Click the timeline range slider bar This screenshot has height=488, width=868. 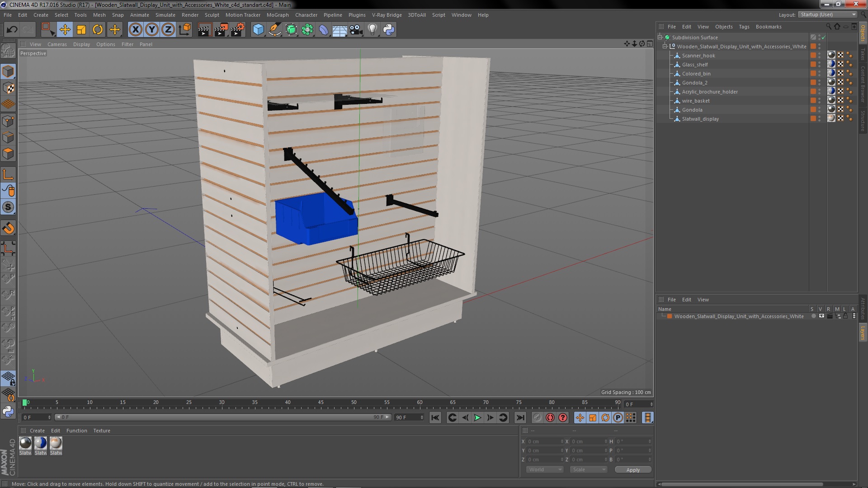(x=222, y=417)
